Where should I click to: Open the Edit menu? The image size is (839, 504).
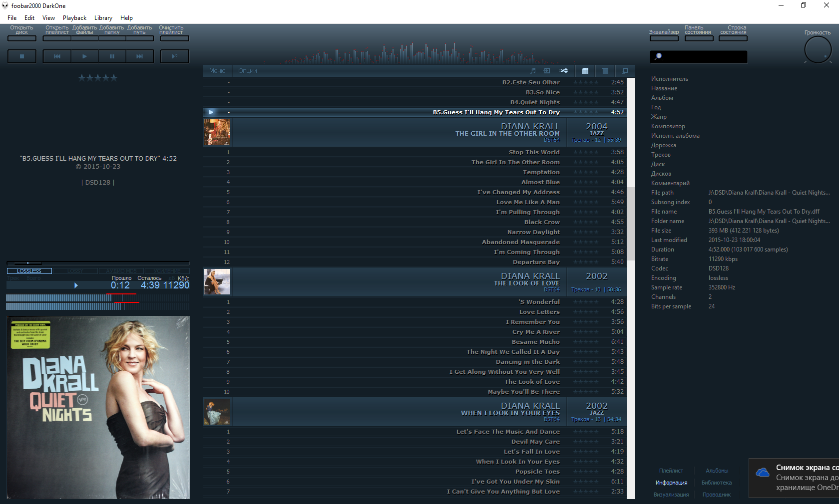(29, 18)
